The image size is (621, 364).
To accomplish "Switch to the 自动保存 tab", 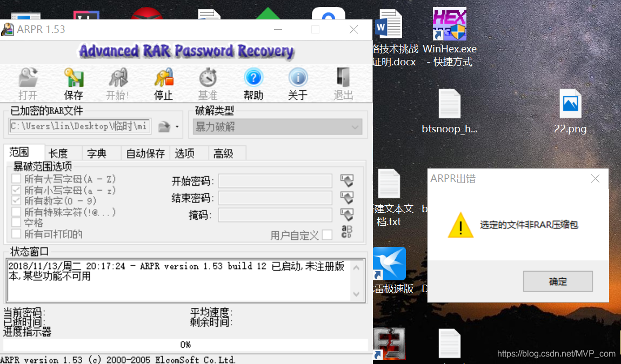I will point(145,153).
